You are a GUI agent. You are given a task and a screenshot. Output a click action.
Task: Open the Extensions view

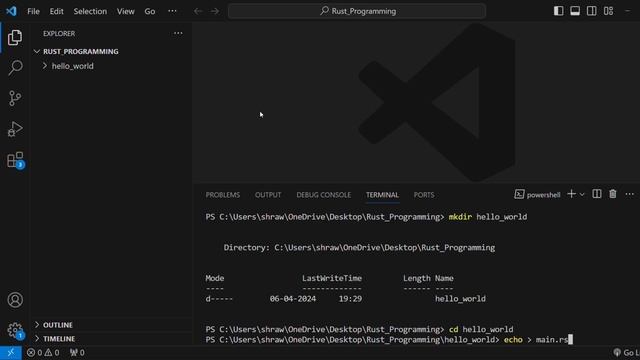click(x=16, y=160)
